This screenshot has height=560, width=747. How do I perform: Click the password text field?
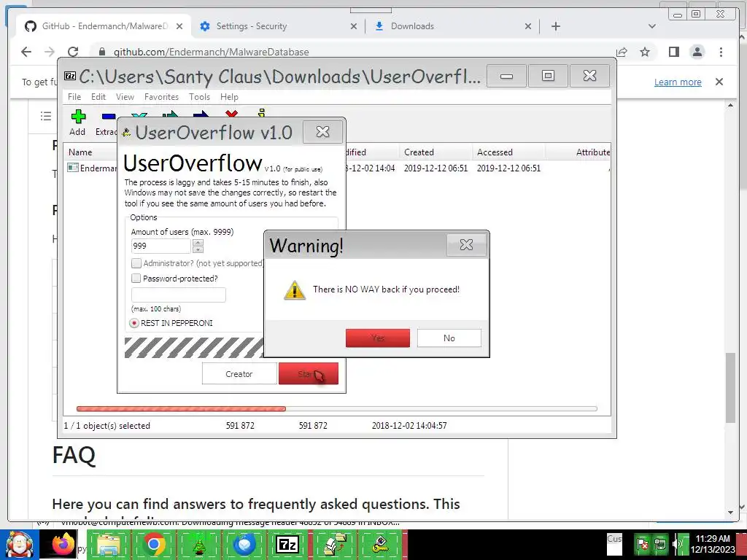tap(178, 295)
